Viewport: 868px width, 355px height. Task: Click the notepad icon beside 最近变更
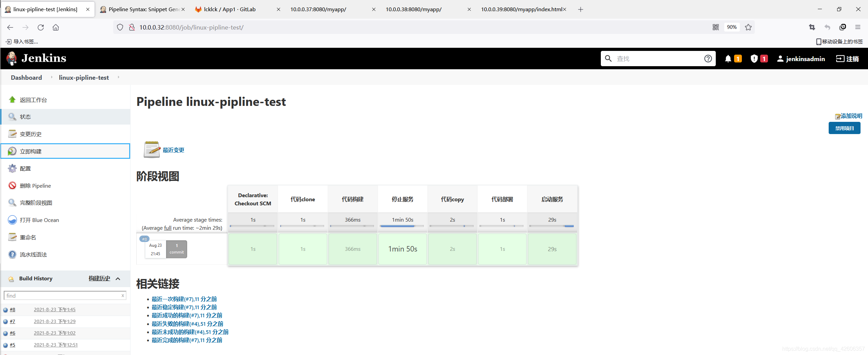152,149
